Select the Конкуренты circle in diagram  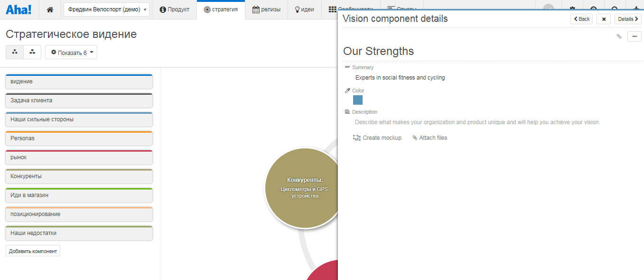pos(301,188)
